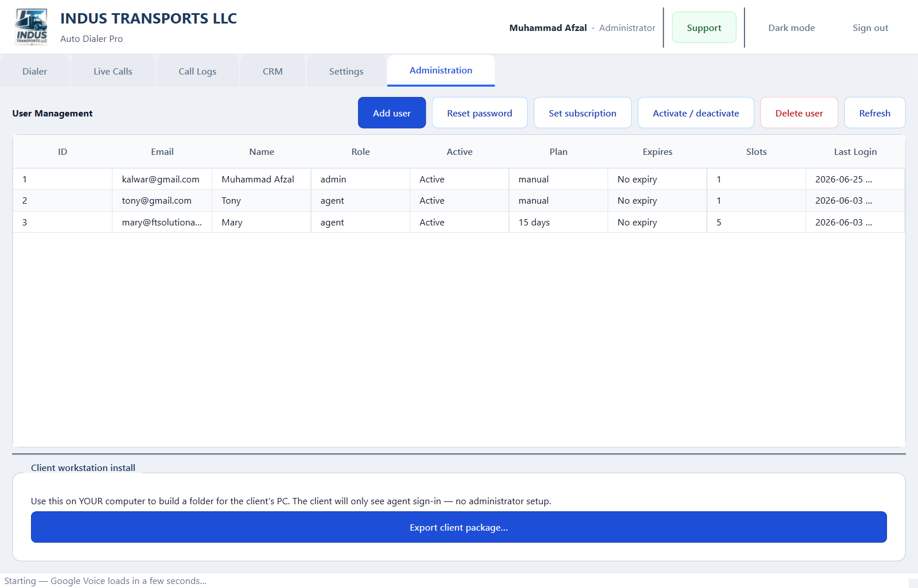The width and height of the screenshot is (918, 588).
Task: Click the Indus Transports truck logo
Action: click(x=32, y=27)
